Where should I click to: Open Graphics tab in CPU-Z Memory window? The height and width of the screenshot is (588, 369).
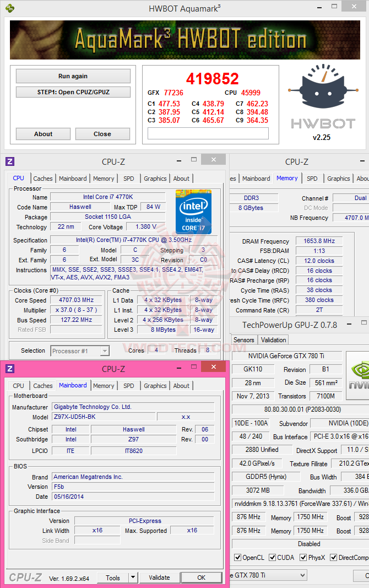(x=338, y=179)
